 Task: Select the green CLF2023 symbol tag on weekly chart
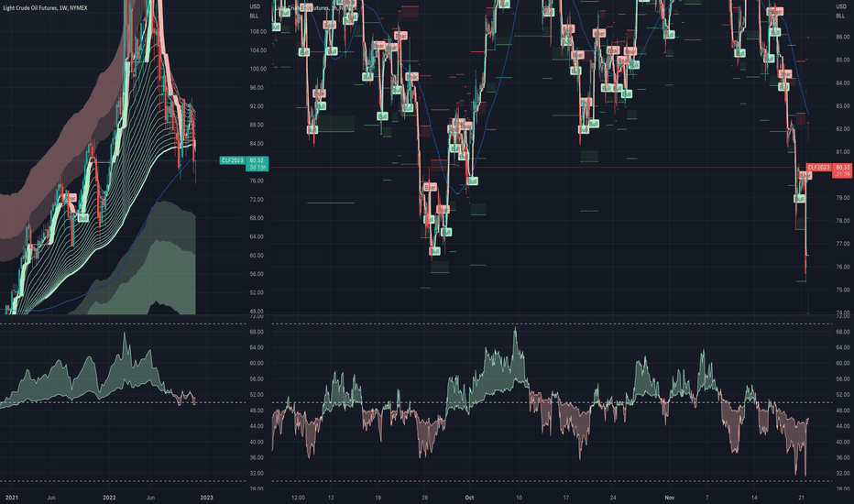(x=233, y=160)
